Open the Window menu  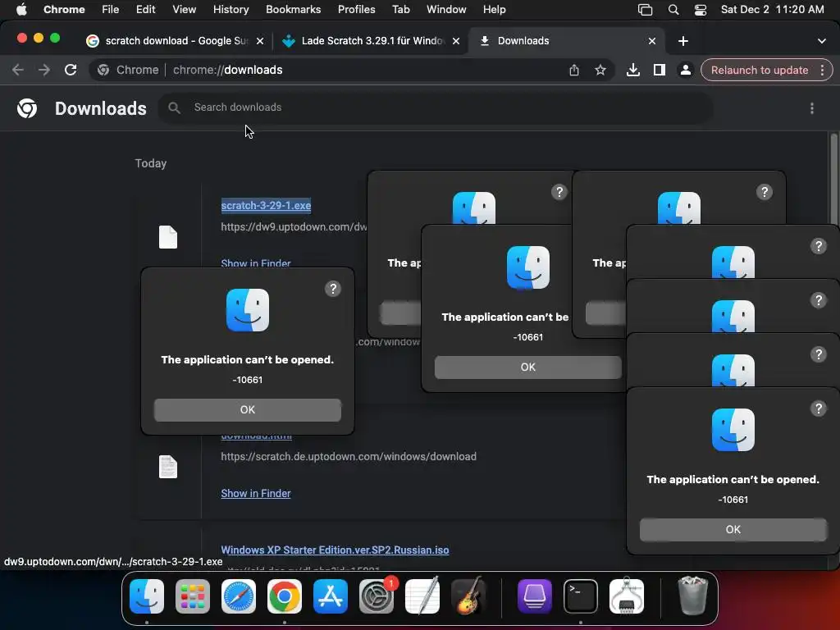446,10
